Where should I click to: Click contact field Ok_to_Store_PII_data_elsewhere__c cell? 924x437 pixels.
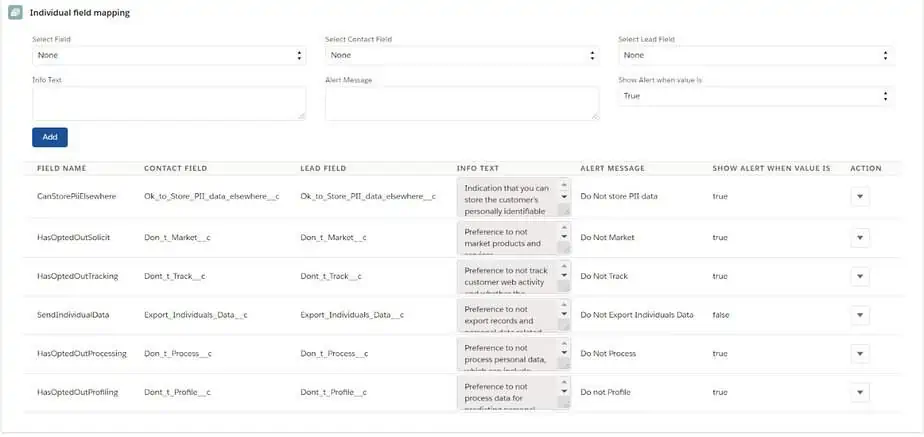(x=212, y=197)
